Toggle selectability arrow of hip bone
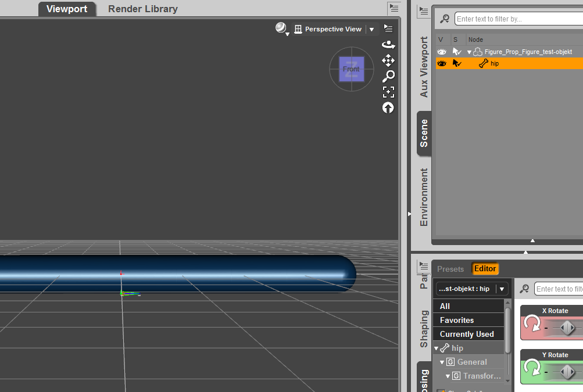This screenshot has height=392, width=583. click(457, 63)
